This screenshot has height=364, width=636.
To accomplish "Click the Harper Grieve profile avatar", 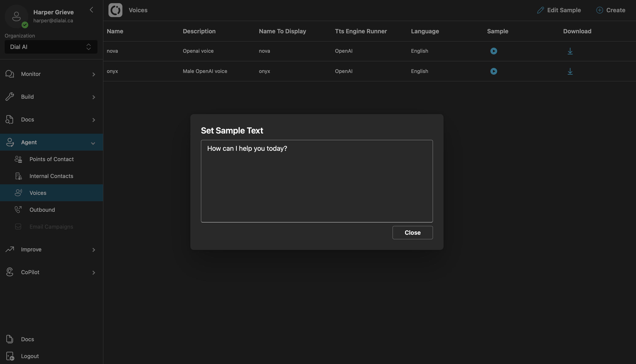I will [16, 16].
